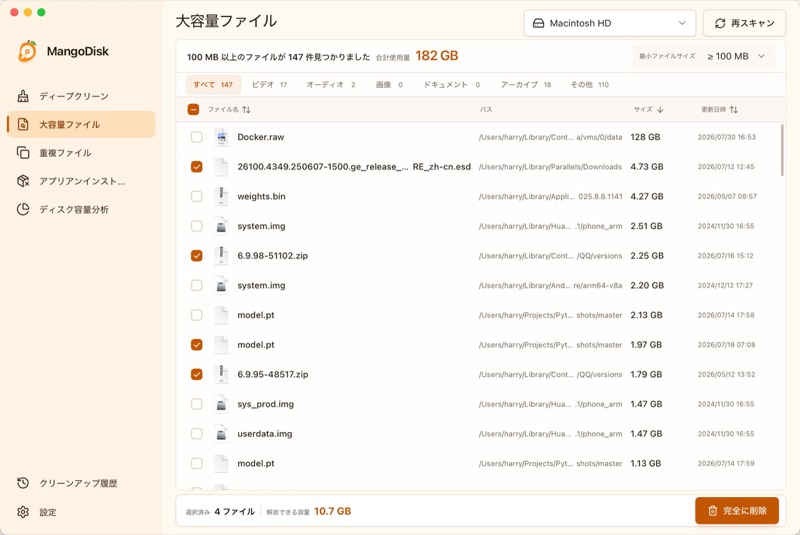Image resolution: width=800 pixels, height=535 pixels.
Task: Click the userdata.img disk image icon
Action: pos(221,434)
